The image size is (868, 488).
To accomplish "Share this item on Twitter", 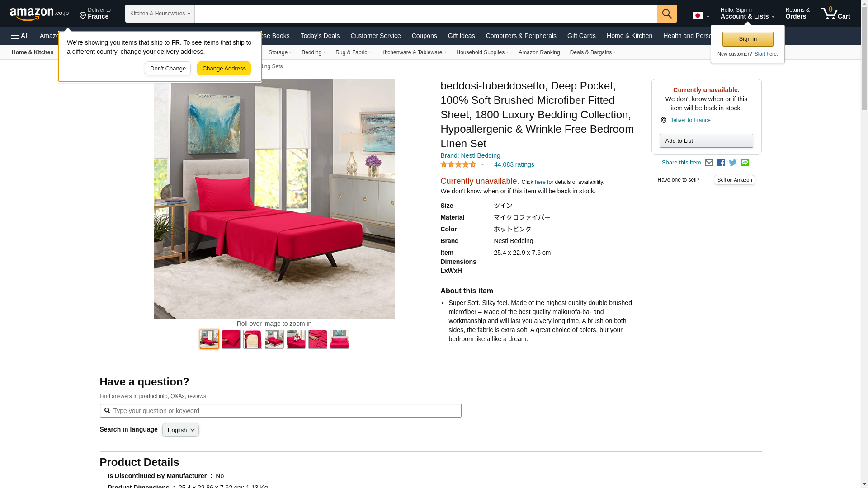I will [x=733, y=163].
